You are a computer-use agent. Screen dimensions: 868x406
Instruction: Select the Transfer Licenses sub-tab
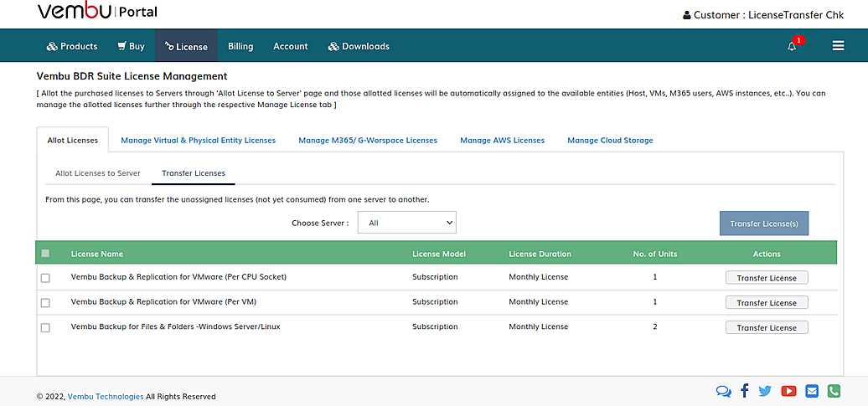(x=194, y=173)
